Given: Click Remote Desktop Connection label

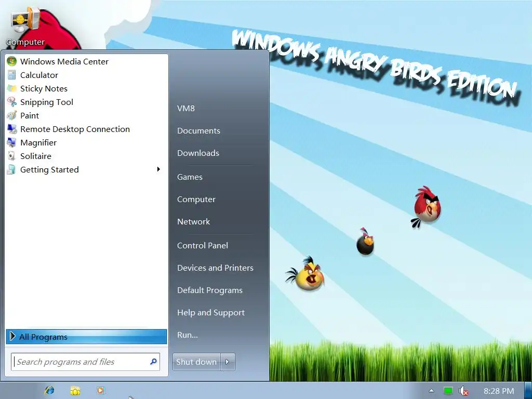Looking at the screenshot, I should pyautogui.click(x=75, y=129).
